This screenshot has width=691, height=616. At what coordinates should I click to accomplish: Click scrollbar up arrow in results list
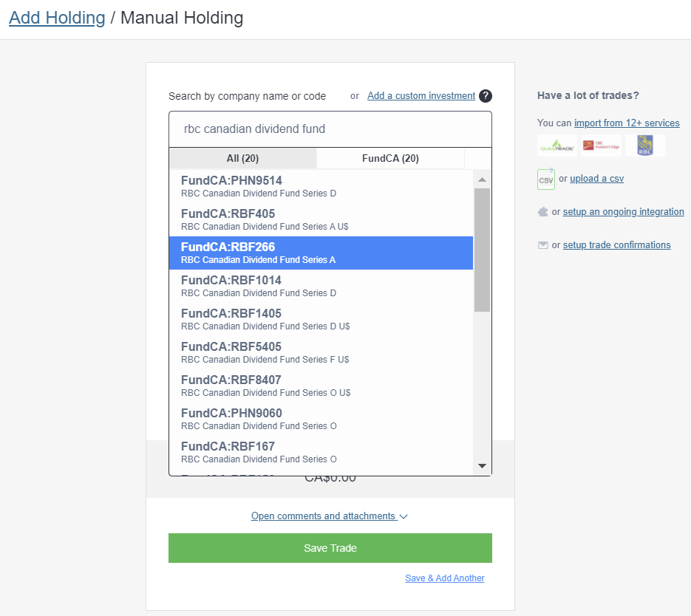pos(482,179)
